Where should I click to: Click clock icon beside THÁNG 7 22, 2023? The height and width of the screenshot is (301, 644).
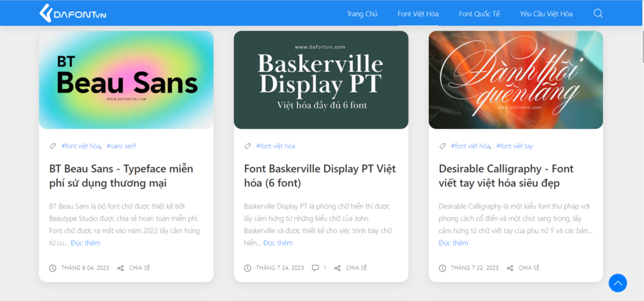coord(442,268)
